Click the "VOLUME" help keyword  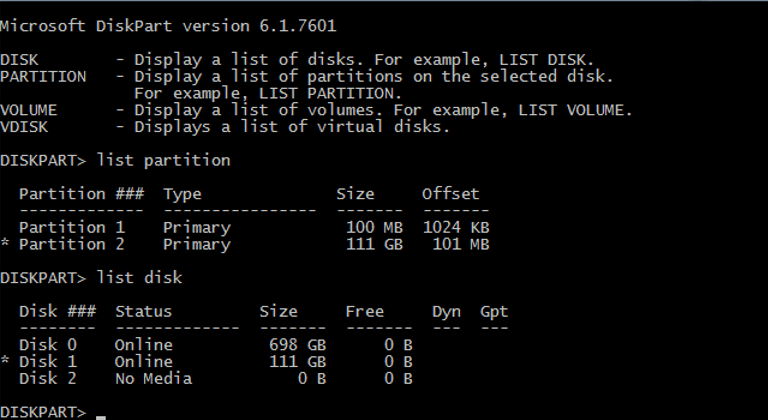click(28, 110)
